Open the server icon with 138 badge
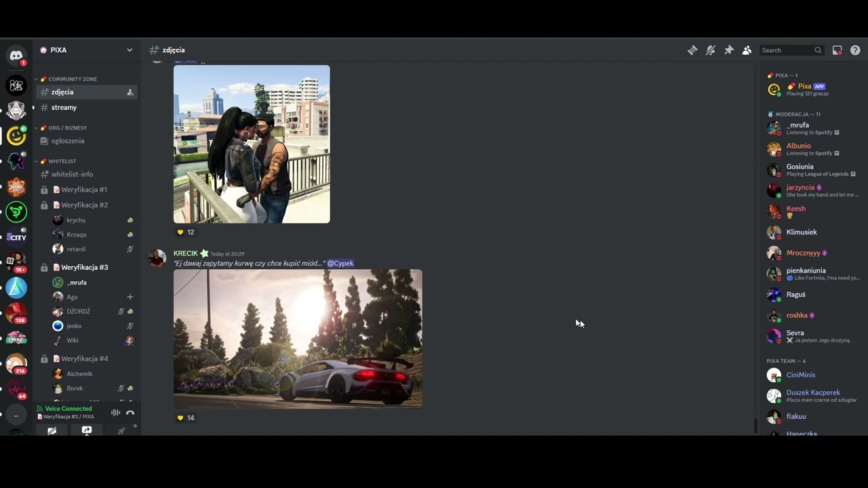The height and width of the screenshot is (488, 868). click(16, 313)
